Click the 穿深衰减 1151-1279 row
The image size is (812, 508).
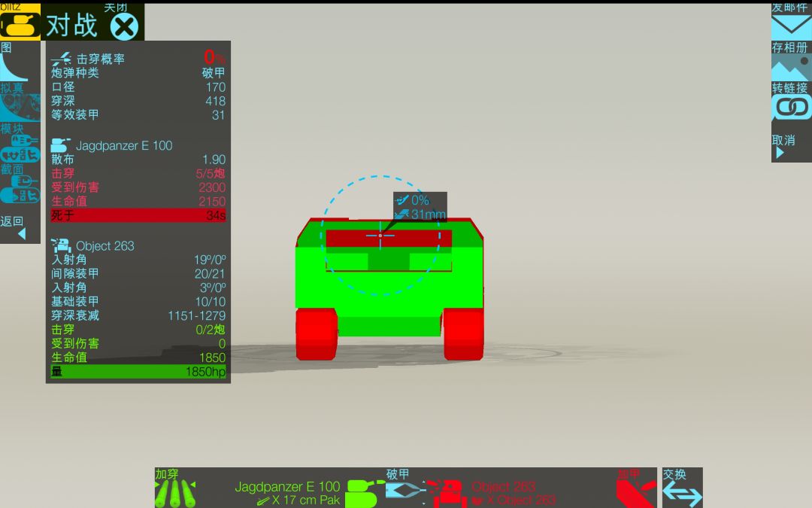tap(138, 315)
